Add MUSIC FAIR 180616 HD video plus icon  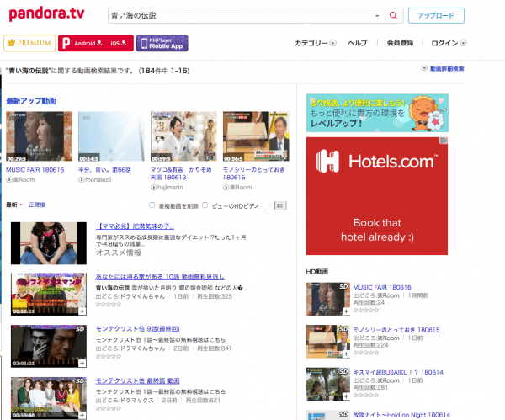point(346,311)
